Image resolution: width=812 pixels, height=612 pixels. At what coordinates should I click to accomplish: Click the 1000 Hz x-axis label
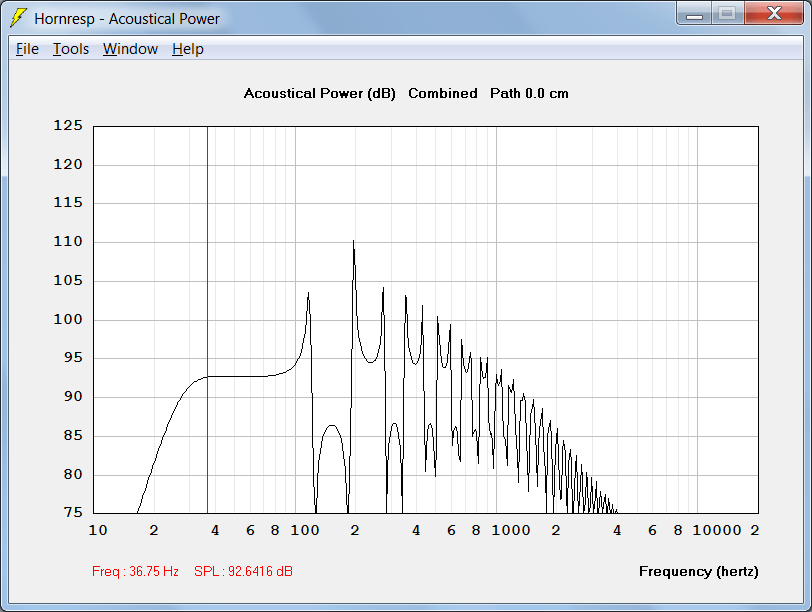coord(511,530)
